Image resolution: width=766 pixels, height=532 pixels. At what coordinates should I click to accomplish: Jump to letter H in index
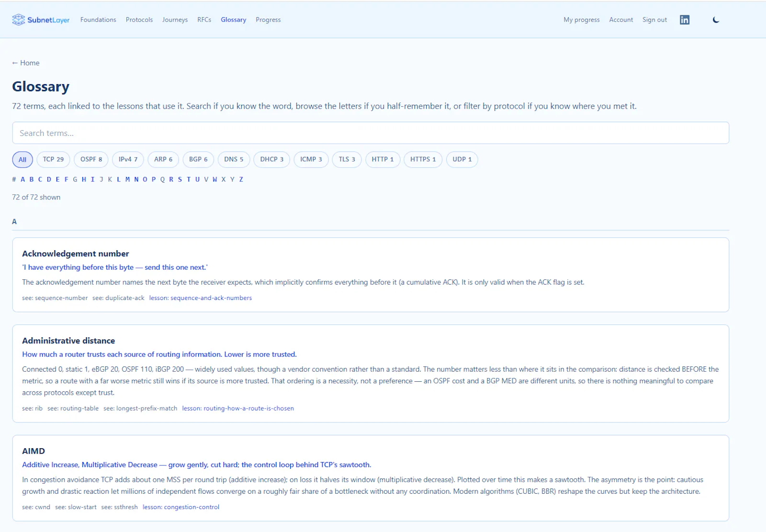point(84,179)
